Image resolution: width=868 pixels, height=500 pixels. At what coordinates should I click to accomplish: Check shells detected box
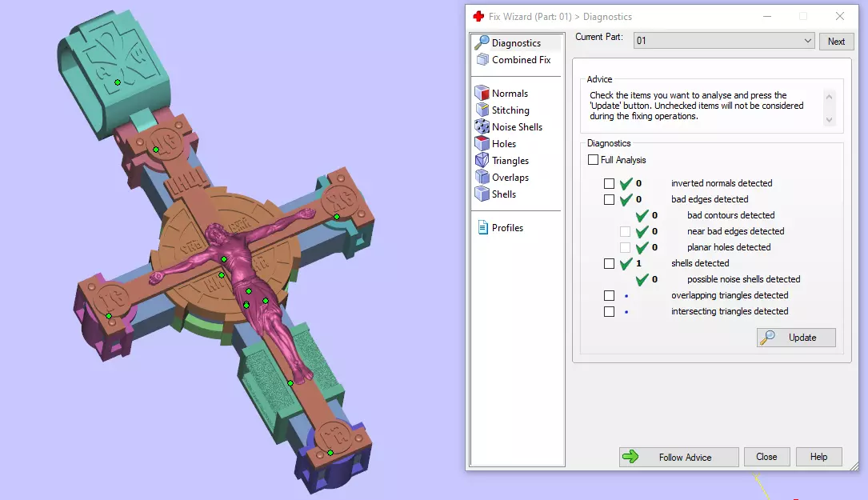click(x=609, y=263)
